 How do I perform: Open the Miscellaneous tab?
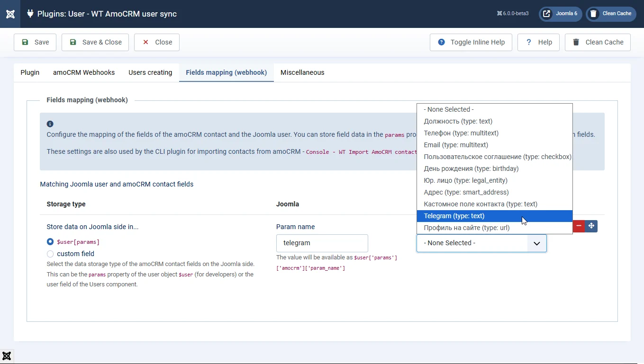pyautogui.click(x=302, y=72)
